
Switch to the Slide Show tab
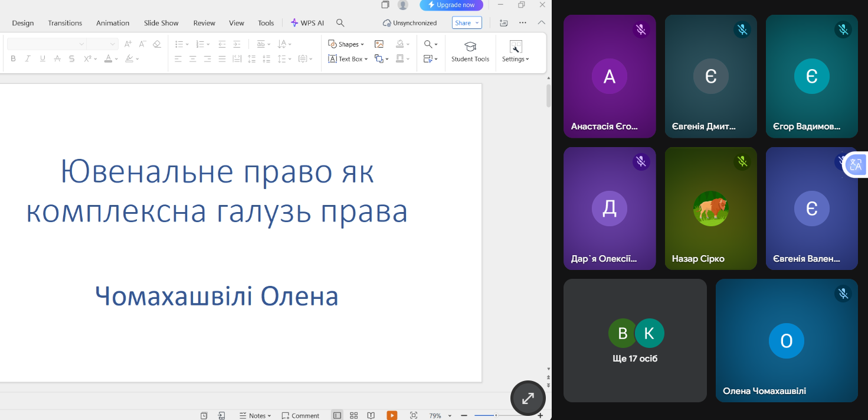[x=161, y=23]
